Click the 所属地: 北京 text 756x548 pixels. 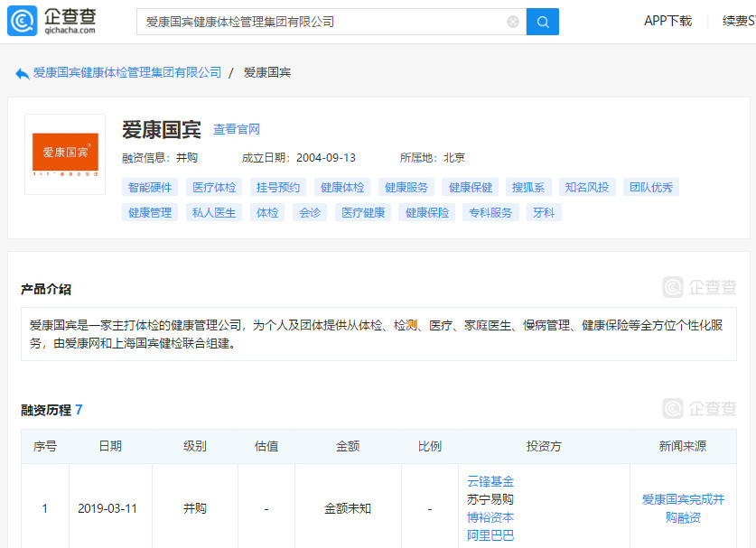433,158
